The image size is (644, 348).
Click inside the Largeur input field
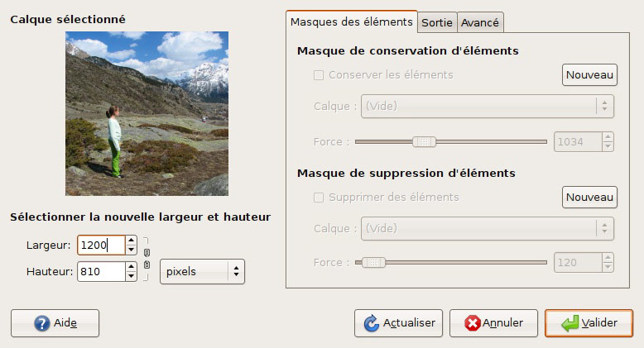tap(101, 245)
